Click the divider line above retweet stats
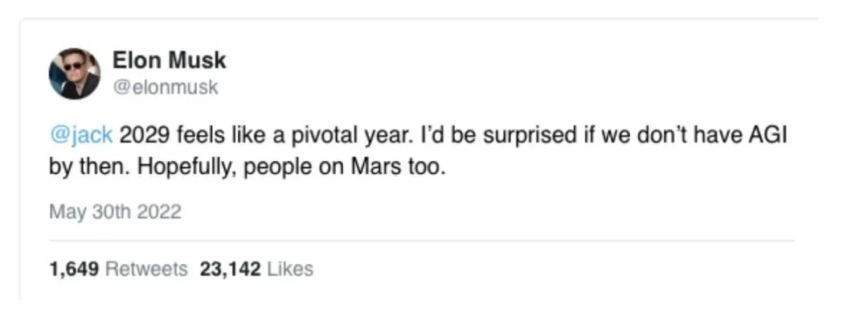Screen dimensions: 868x313 (x=422, y=241)
